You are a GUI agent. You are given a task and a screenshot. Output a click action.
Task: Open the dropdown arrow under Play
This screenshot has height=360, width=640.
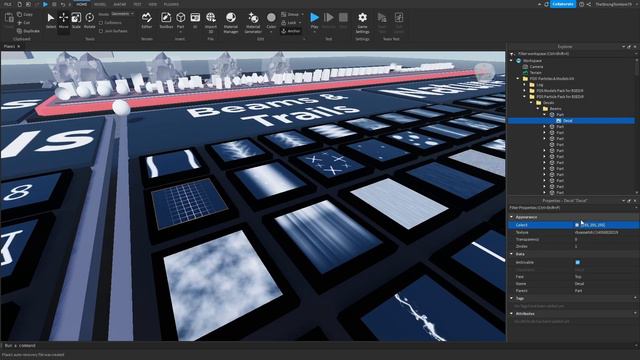314,32
